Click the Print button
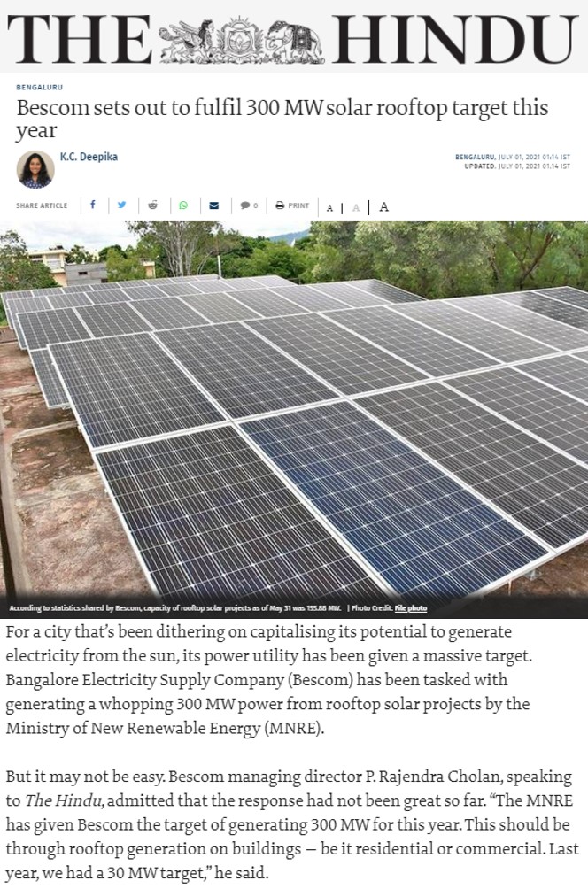 292,205
